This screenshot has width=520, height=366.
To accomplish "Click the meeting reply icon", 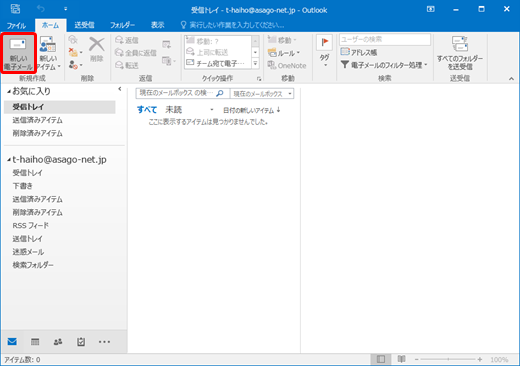I will (166, 44).
